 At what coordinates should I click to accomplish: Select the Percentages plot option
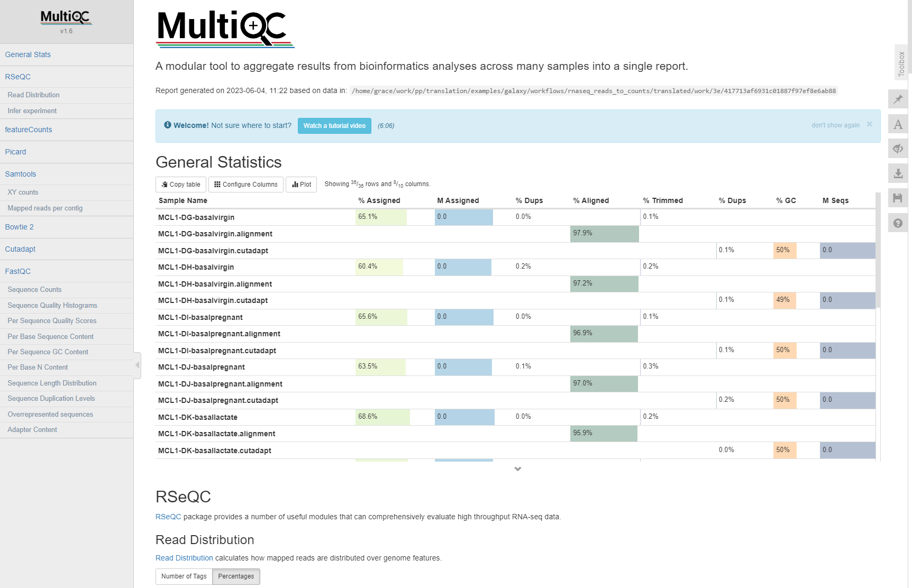(x=236, y=576)
